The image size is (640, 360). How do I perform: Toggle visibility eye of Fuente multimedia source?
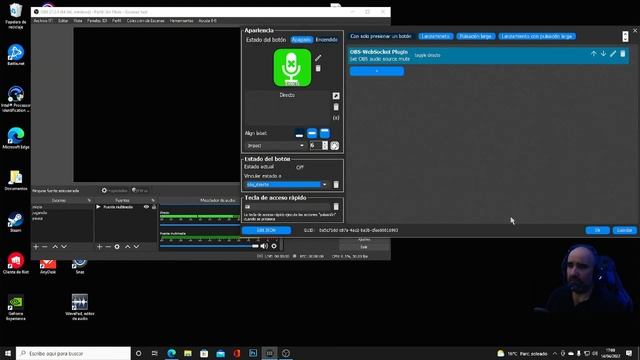[146, 207]
